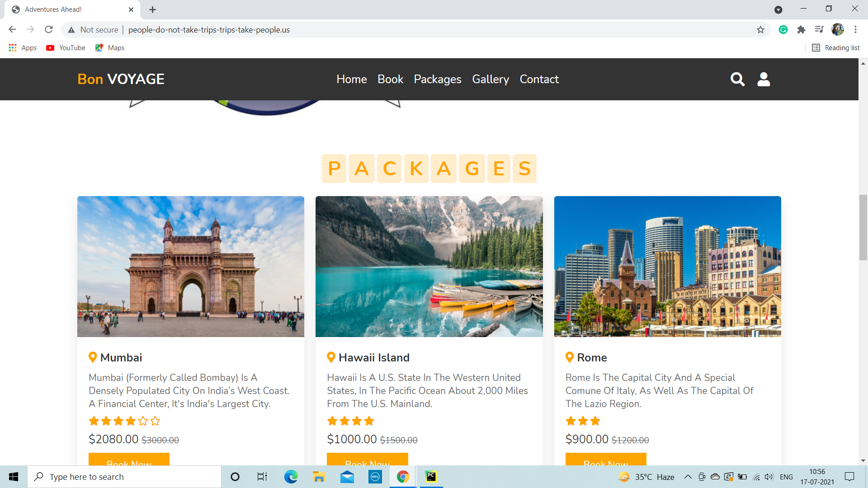868x488 pixels.
Task: Click the search magnifier icon in navbar
Action: point(737,79)
